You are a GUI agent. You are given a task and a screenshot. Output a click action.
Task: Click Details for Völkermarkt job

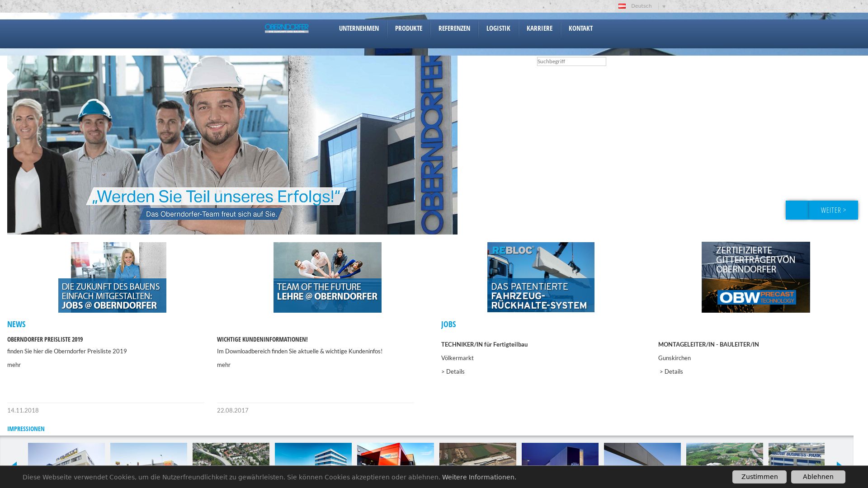[453, 371]
